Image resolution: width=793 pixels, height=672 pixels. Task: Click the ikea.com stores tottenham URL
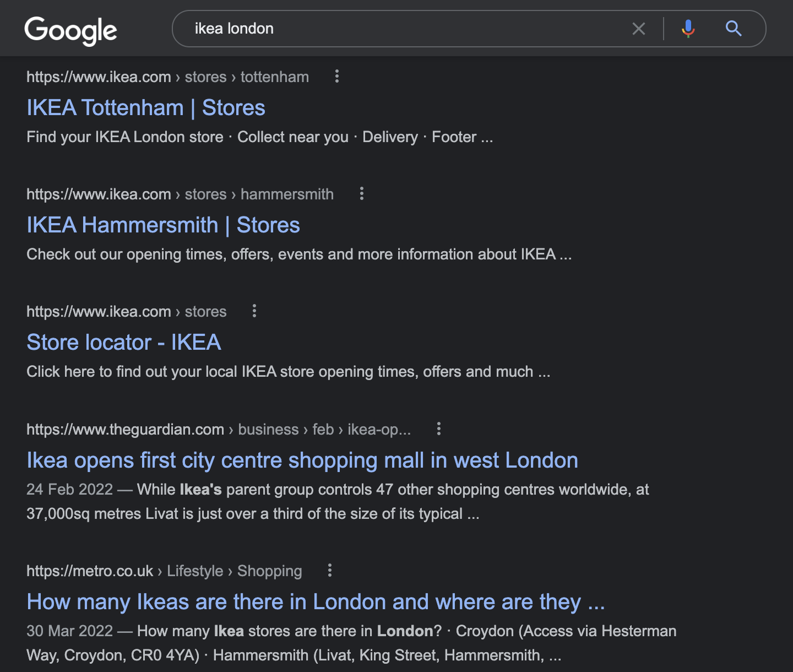(x=167, y=77)
